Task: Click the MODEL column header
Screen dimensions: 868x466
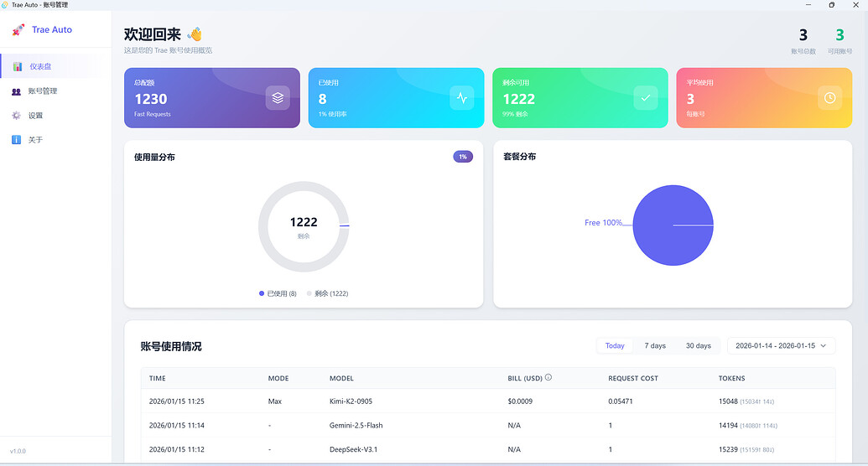Action: click(x=341, y=379)
